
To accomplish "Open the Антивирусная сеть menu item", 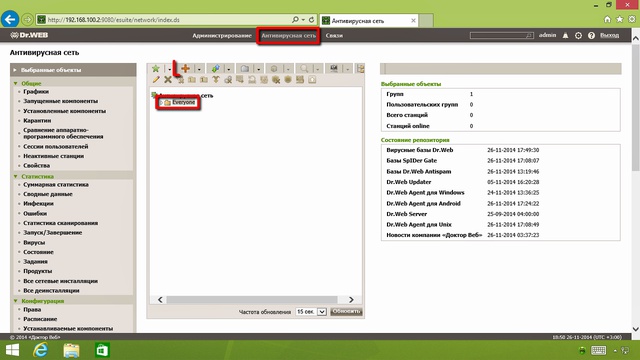I will [x=289, y=36].
